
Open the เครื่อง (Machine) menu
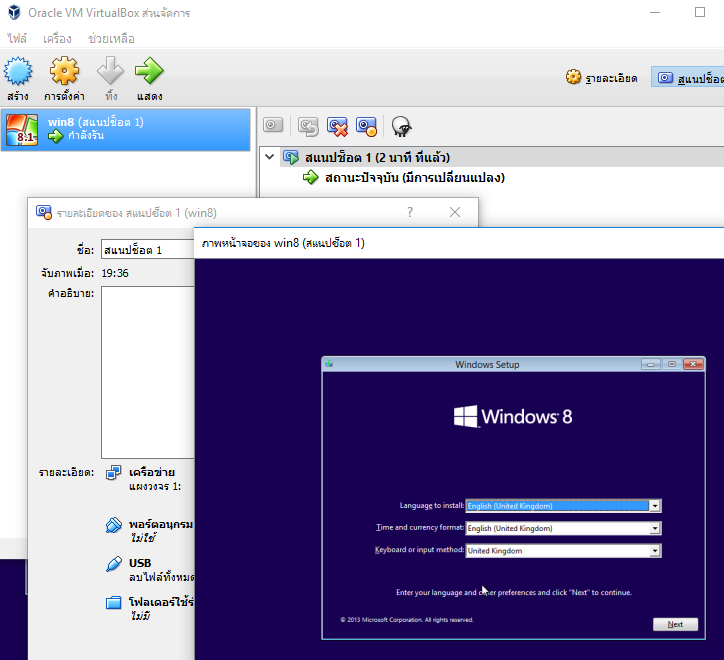tap(57, 38)
